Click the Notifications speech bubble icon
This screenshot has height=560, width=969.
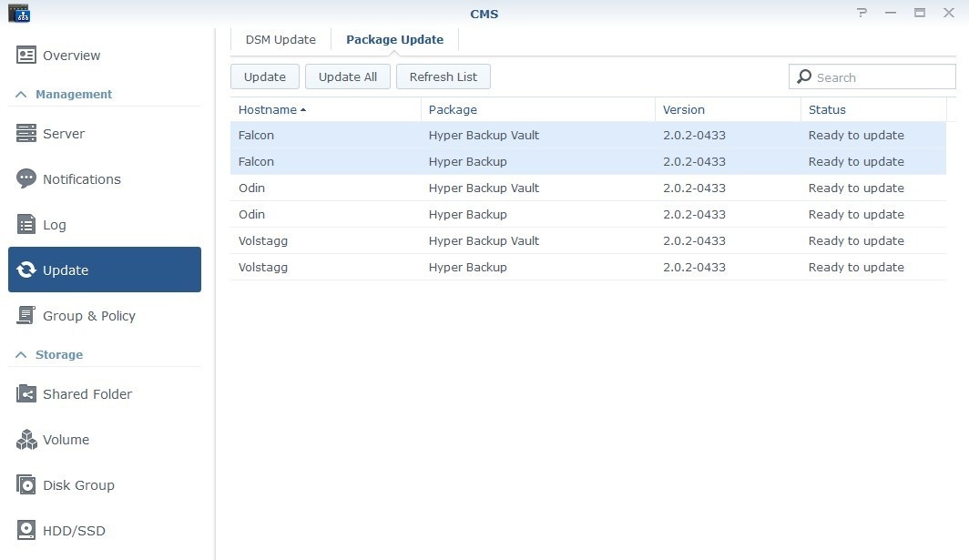[25, 178]
